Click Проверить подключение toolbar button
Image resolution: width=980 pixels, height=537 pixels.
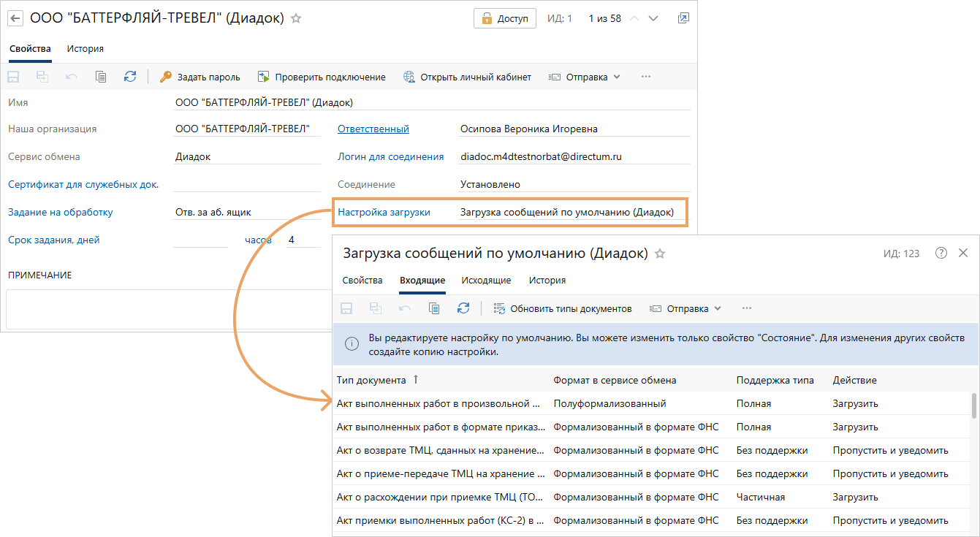coord(322,77)
